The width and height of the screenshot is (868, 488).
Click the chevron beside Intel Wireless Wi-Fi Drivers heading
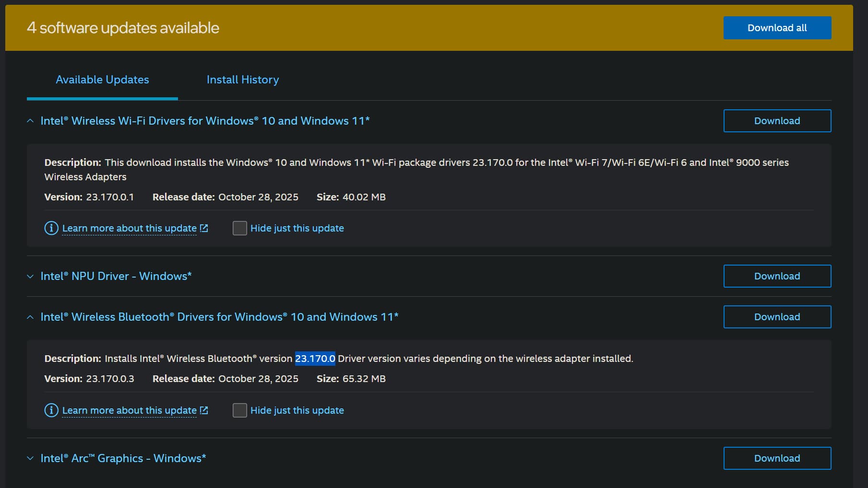pos(29,121)
